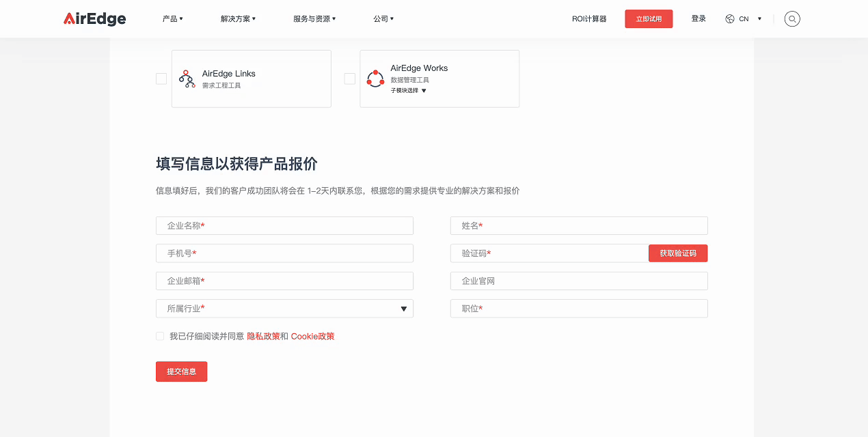Viewport: 868px width, 437px height.
Task: Open the 产品 menu
Action: (173, 19)
